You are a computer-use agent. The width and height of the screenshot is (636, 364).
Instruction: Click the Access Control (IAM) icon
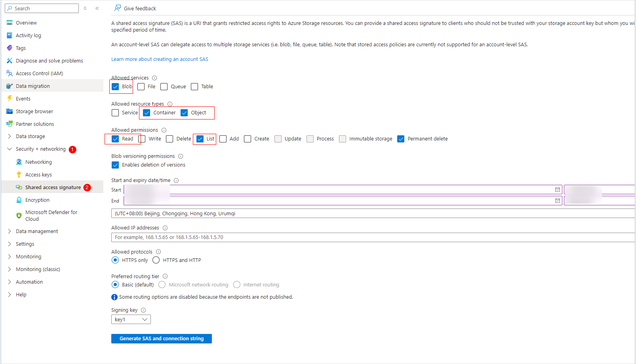click(x=10, y=74)
